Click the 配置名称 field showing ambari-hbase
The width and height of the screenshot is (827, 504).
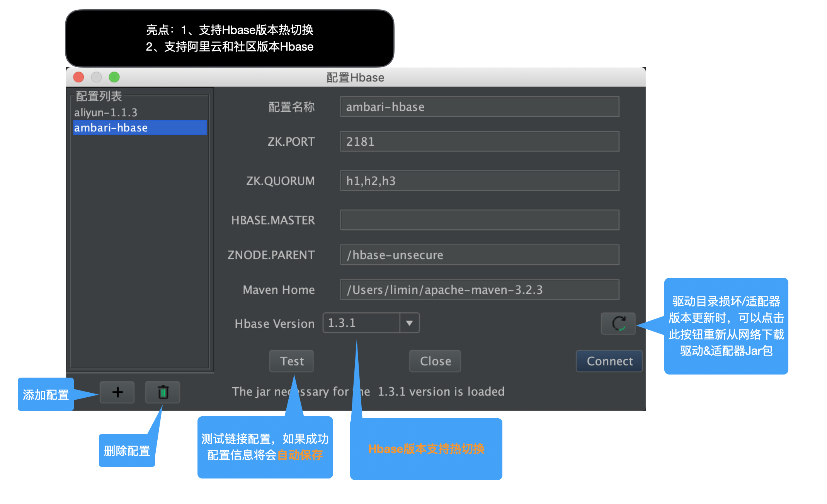click(479, 107)
